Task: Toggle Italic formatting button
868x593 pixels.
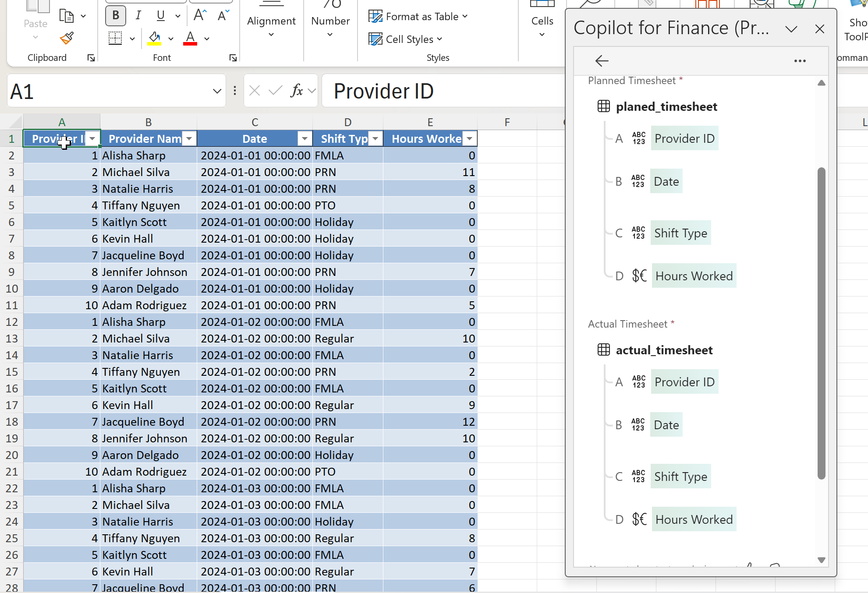Action: pos(138,16)
